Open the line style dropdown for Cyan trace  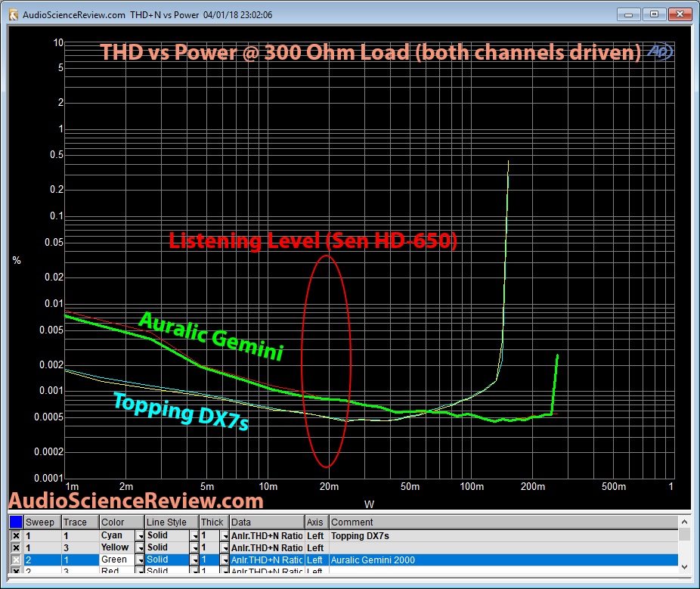click(x=194, y=536)
